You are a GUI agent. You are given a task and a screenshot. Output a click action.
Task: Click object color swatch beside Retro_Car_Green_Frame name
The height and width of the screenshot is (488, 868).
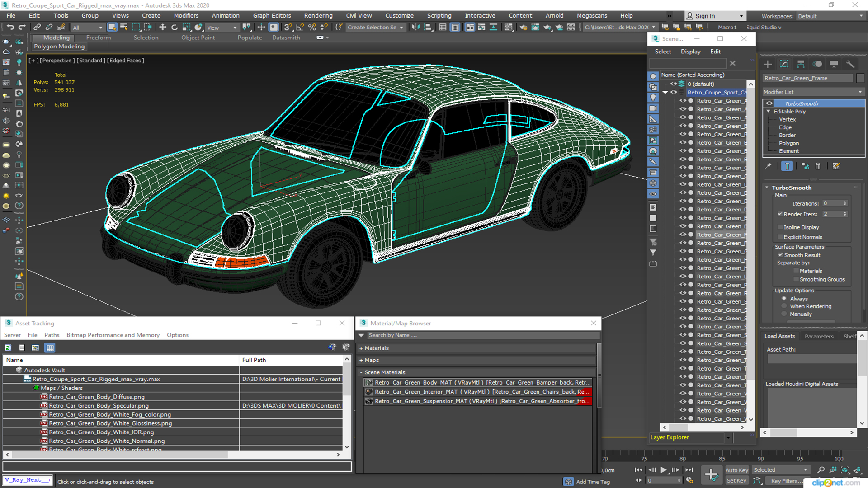860,78
